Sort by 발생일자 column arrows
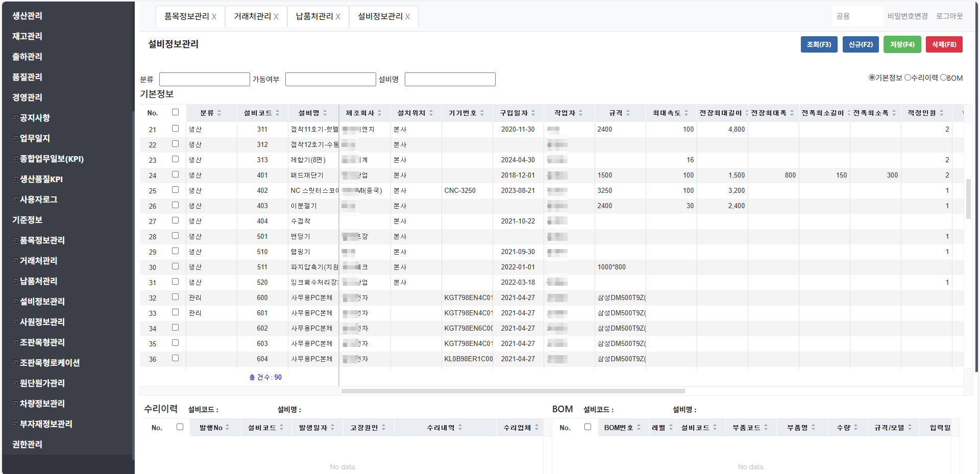 point(332,428)
